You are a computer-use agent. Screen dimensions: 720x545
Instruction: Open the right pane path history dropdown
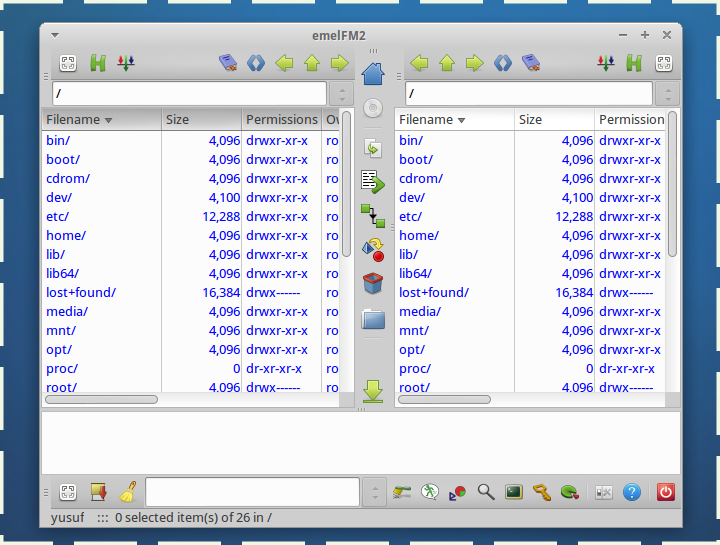pos(668,94)
